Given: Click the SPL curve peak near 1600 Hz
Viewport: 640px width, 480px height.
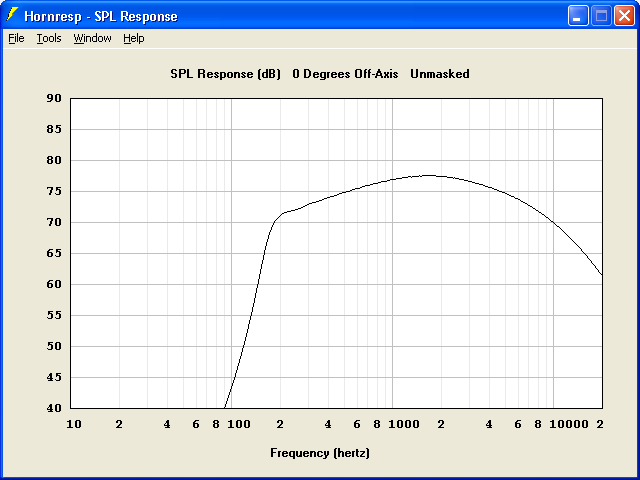Looking at the screenshot, I should coord(428,176).
